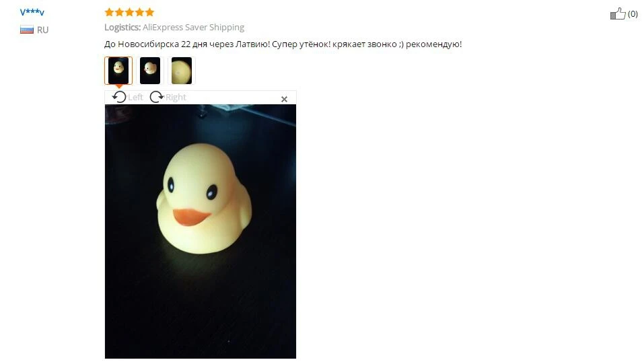Click the (0) helpful vote count
This screenshot has width=642, height=364.
click(x=633, y=14)
